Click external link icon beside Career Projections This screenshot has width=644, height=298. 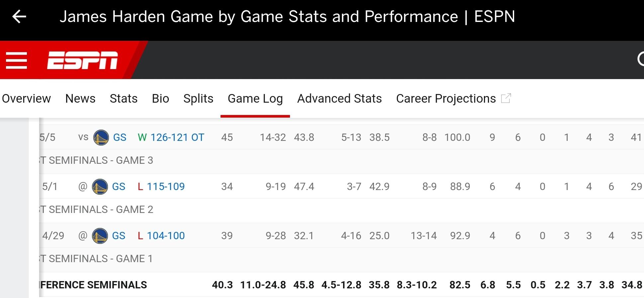pos(506,98)
